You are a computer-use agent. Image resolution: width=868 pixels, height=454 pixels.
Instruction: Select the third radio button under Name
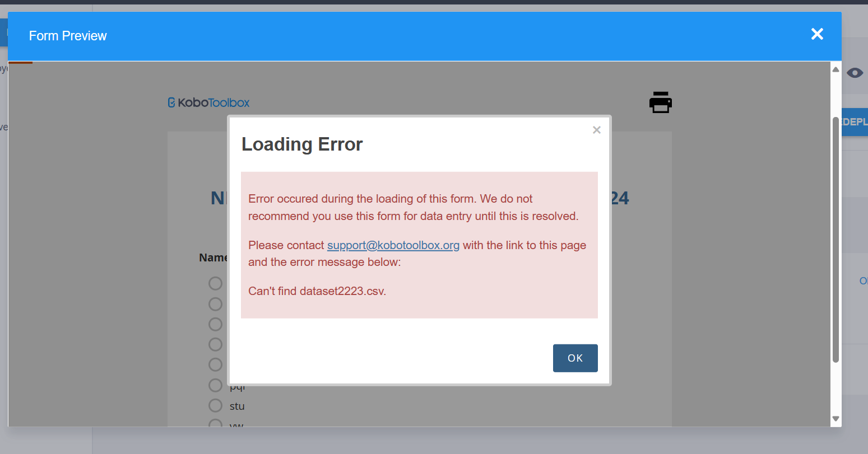tap(215, 324)
